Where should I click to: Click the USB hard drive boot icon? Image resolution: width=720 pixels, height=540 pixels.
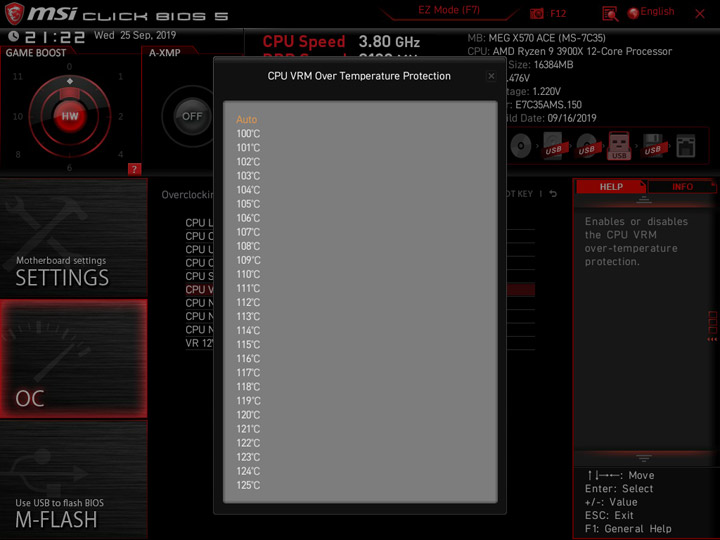pyautogui.click(x=553, y=146)
